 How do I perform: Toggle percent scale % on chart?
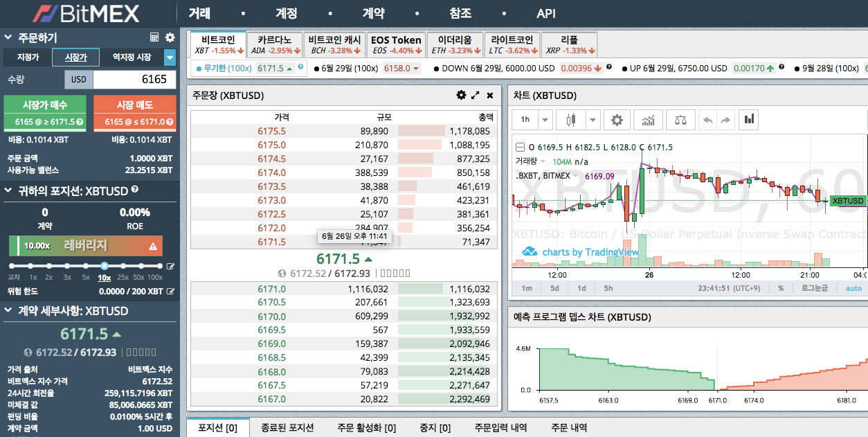pyautogui.click(x=781, y=288)
